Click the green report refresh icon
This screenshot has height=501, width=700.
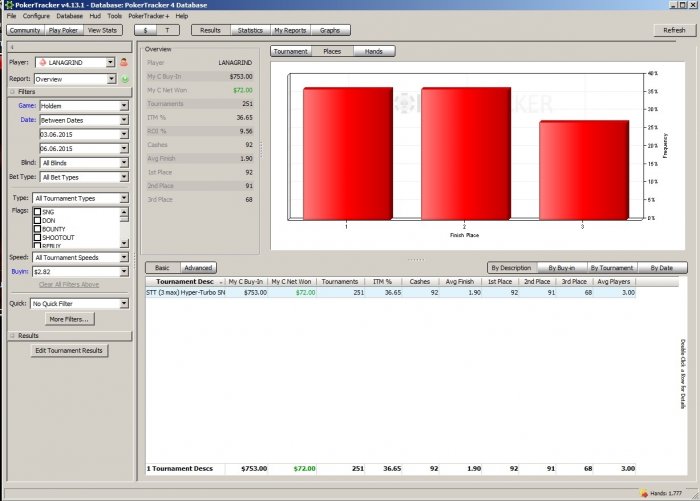pyautogui.click(x=125, y=79)
